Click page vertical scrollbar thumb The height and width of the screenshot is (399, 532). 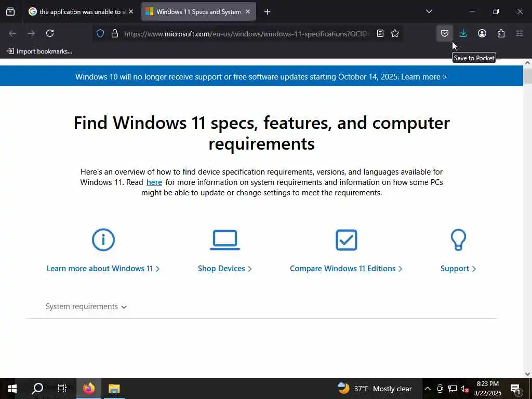pyautogui.click(x=528, y=75)
